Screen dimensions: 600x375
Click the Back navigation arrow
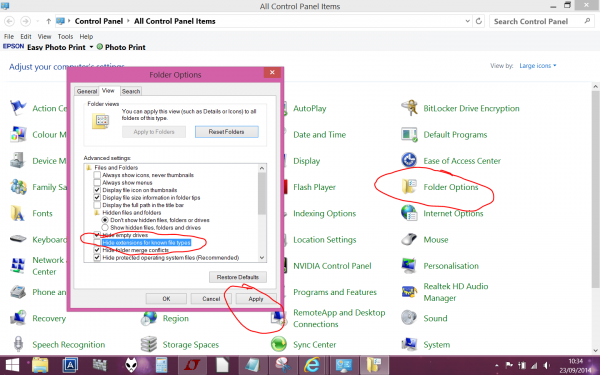pyautogui.click(x=10, y=21)
